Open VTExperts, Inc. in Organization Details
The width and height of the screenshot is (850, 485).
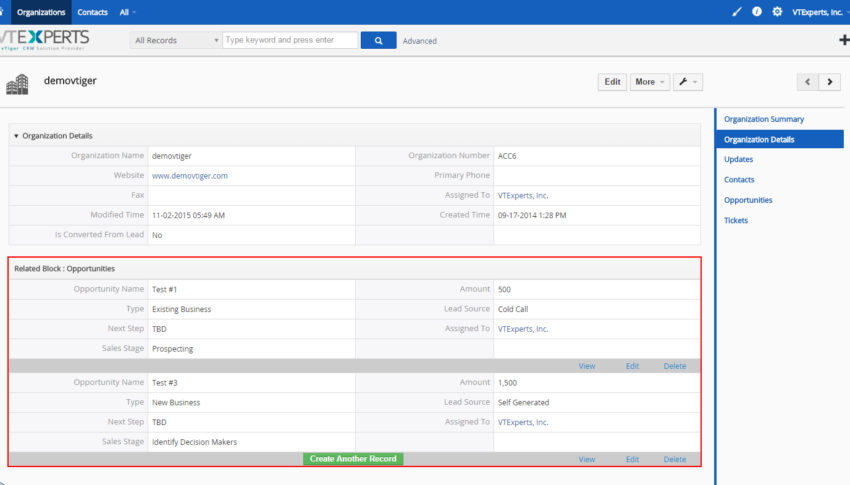point(523,196)
